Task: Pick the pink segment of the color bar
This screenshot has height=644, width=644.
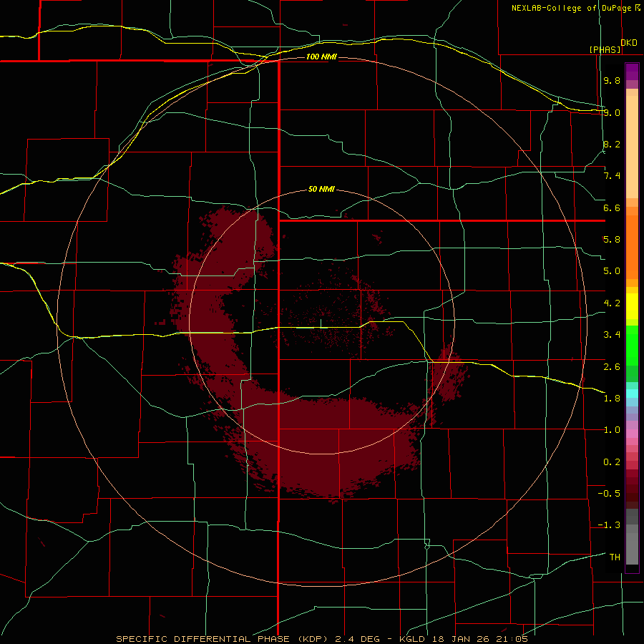Action: point(632,434)
